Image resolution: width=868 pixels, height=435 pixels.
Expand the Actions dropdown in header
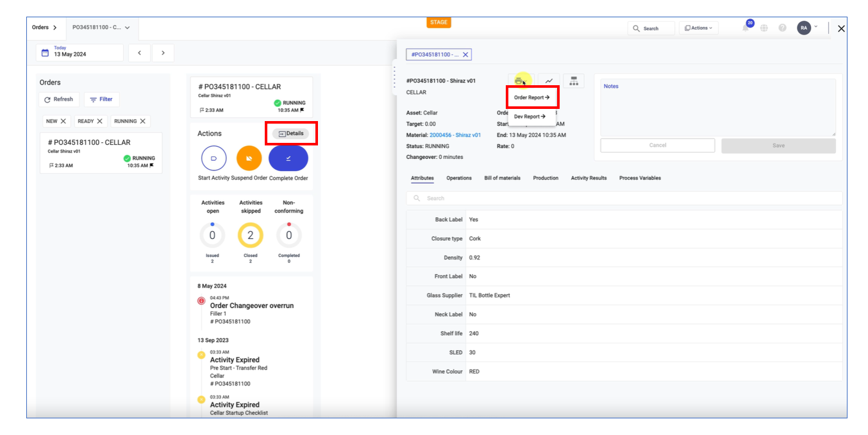pyautogui.click(x=699, y=28)
